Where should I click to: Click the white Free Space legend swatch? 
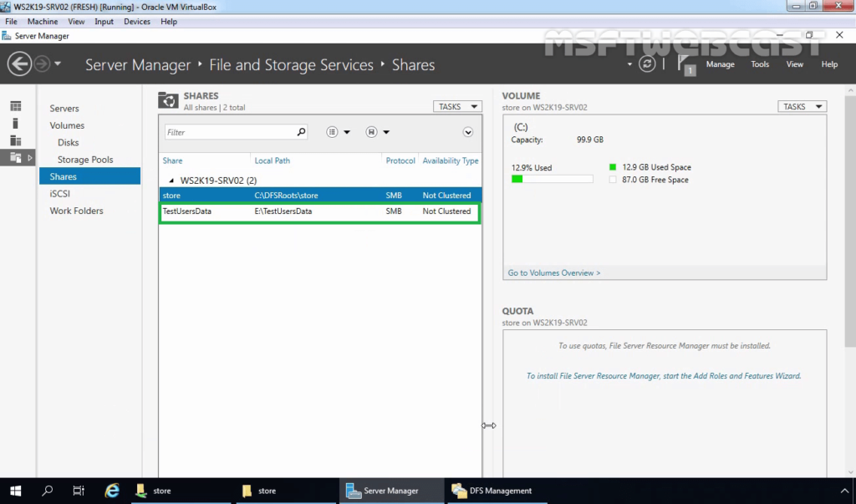click(x=613, y=180)
